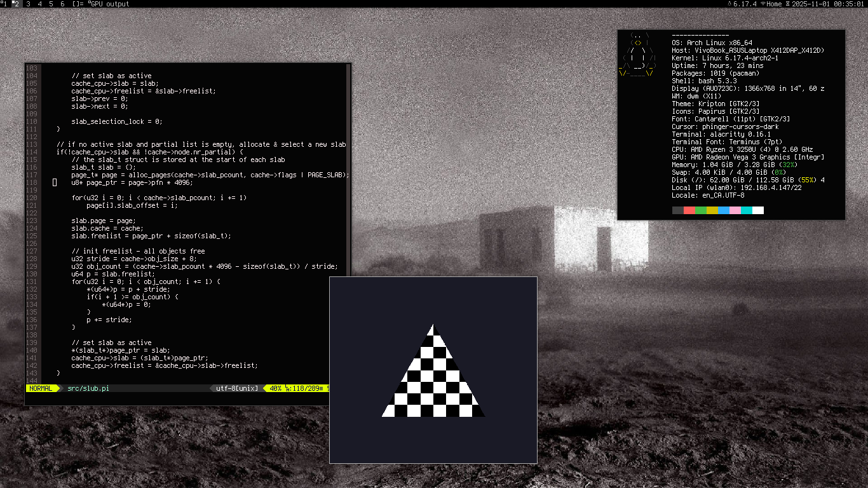
Task: Click the 40% position indicator in Vim
Action: coord(276,388)
